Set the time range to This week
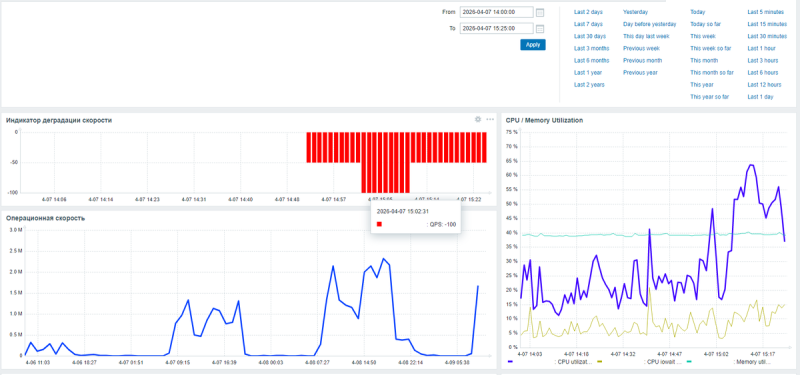This screenshot has height=375, width=800. [703, 36]
